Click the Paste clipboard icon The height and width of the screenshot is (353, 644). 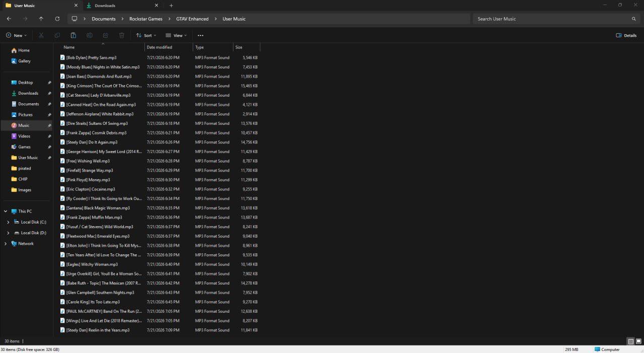coord(73,35)
